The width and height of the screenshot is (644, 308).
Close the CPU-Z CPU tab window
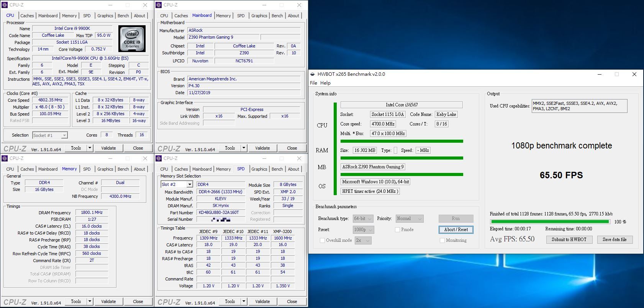pos(145,5)
